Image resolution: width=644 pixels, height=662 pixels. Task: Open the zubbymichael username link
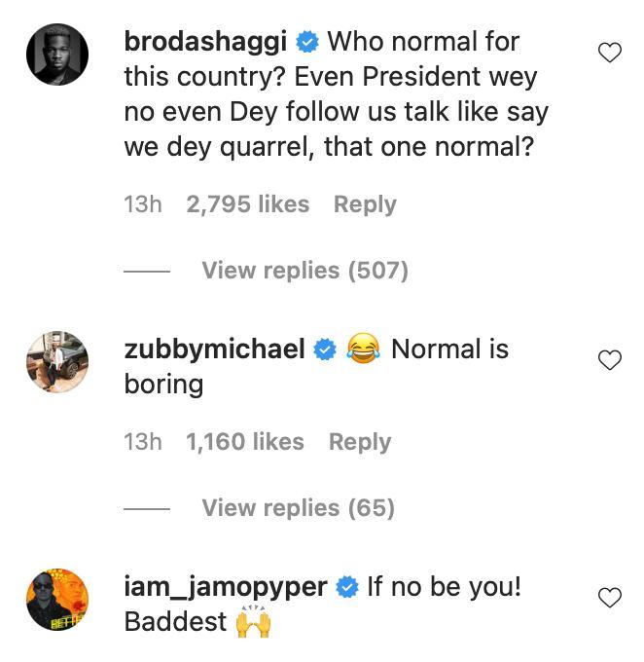coord(215,349)
